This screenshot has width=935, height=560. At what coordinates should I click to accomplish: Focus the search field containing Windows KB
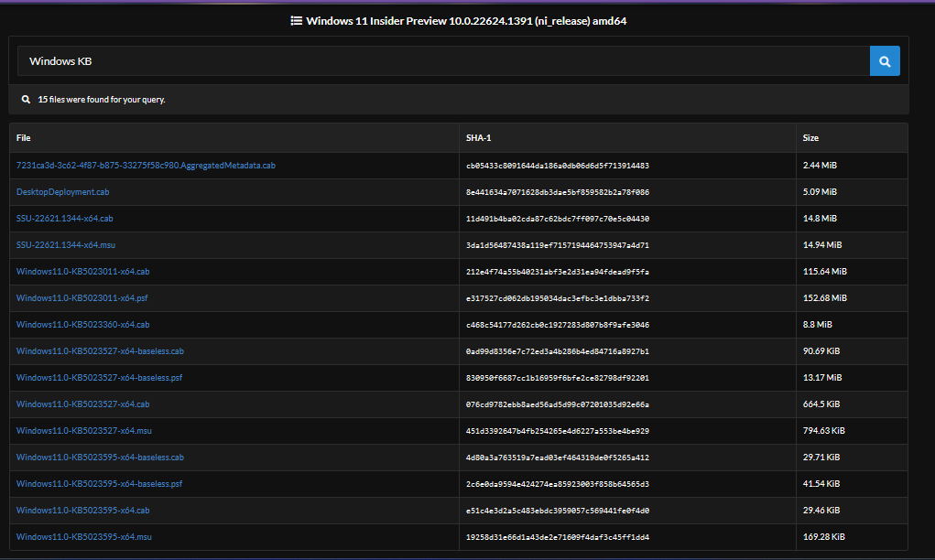click(x=443, y=60)
